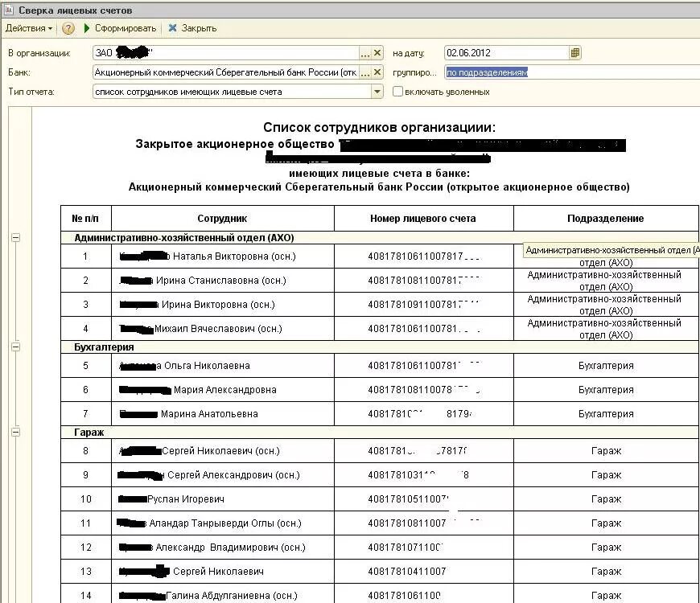Viewport: 700px width, 603px height.
Task: Click the grouping field по подразделениям
Action: click(572, 72)
